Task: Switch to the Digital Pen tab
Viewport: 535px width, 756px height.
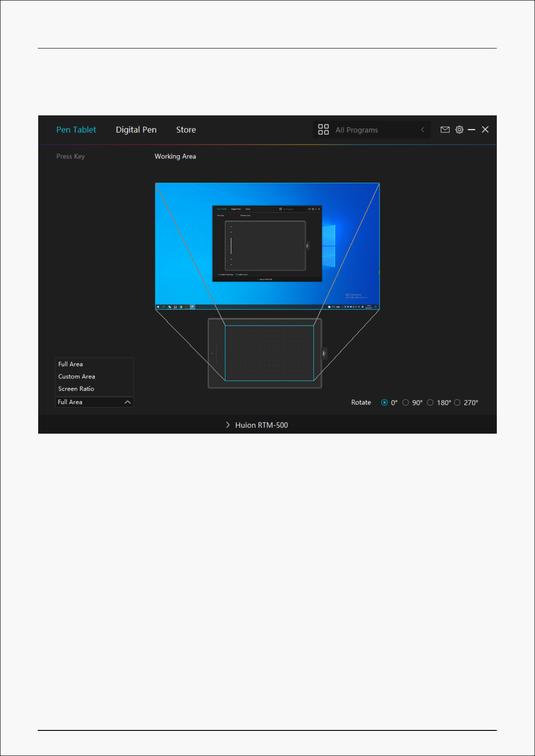Action: click(136, 130)
